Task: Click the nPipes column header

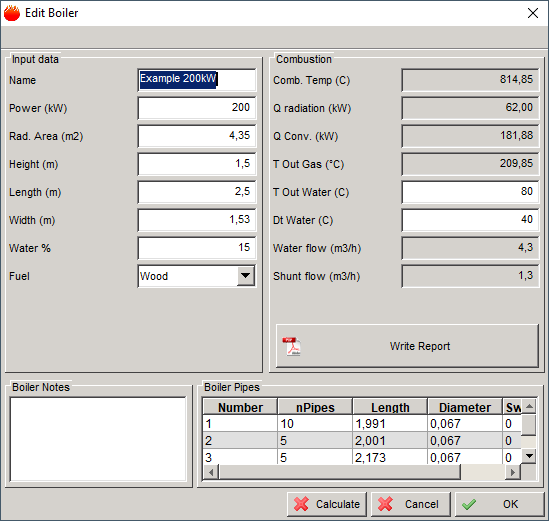Action: [x=315, y=407]
